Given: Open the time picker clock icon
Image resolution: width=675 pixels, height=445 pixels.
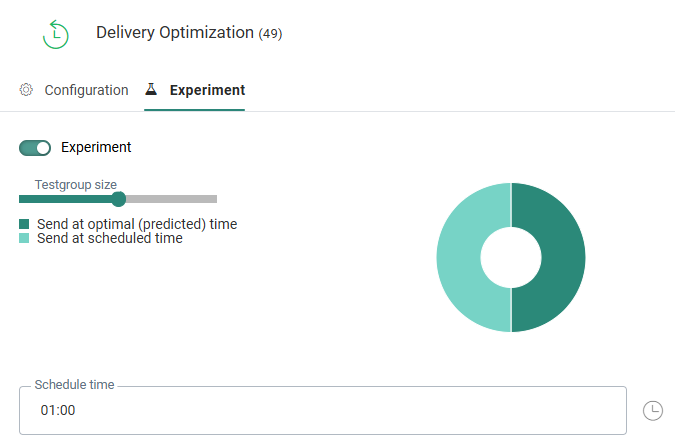Looking at the screenshot, I should [x=652, y=410].
